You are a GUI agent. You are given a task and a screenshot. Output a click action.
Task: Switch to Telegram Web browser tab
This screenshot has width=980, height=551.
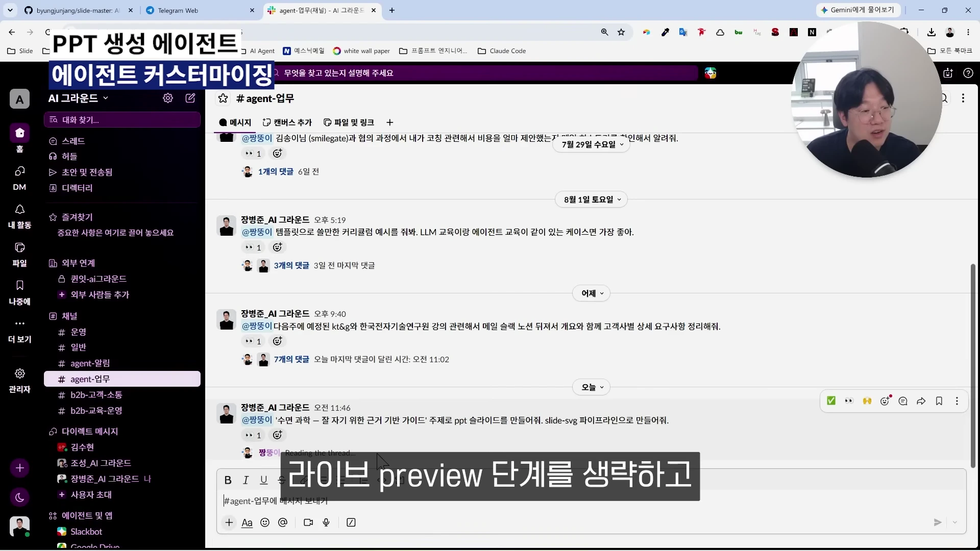click(x=199, y=10)
